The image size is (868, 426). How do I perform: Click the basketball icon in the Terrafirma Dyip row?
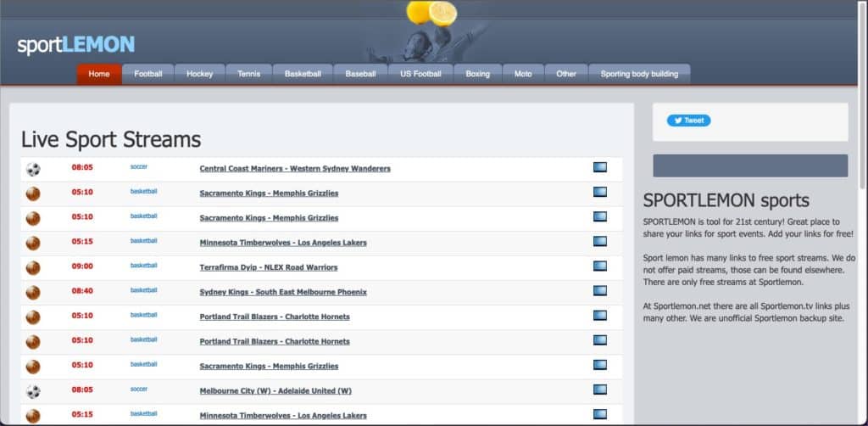coord(33,267)
